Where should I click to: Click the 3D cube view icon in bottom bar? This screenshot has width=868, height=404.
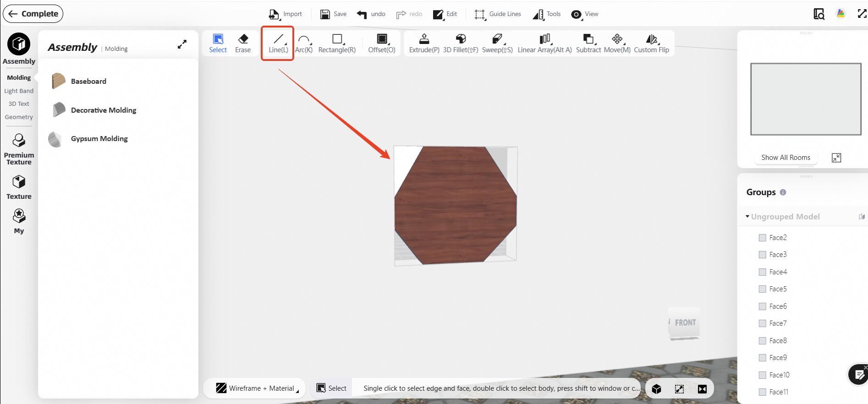pos(656,389)
